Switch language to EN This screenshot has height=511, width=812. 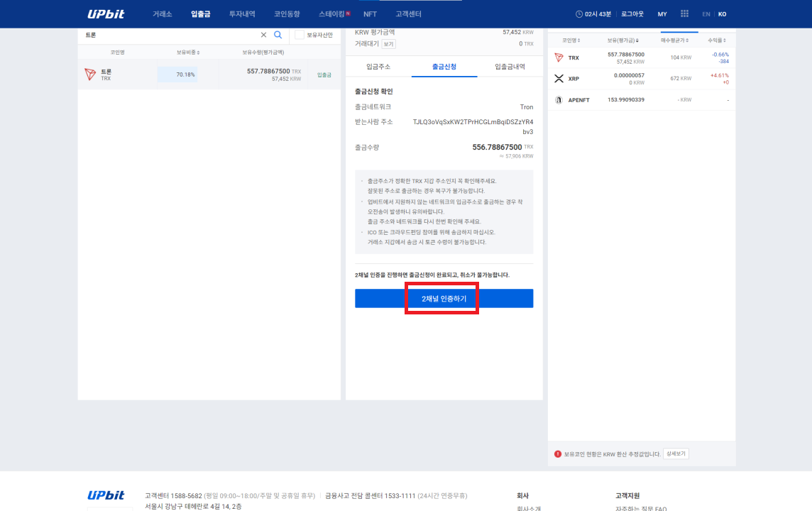(x=706, y=14)
